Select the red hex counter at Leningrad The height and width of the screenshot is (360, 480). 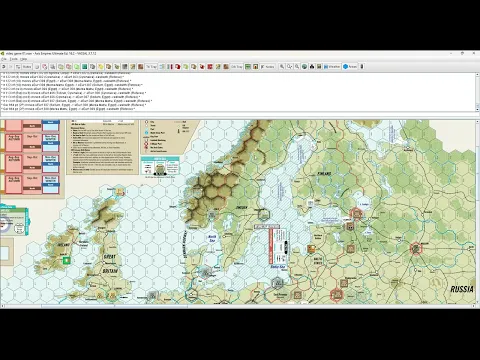coord(356,214)
